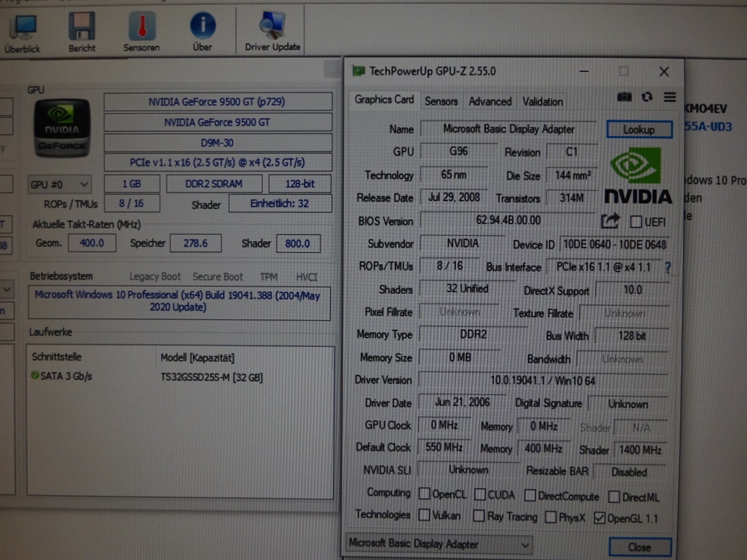Select the 8 / 16 ROPs/TMUs field in left window
The width and height of the screenshot is (747, 560).
point(132,203)
